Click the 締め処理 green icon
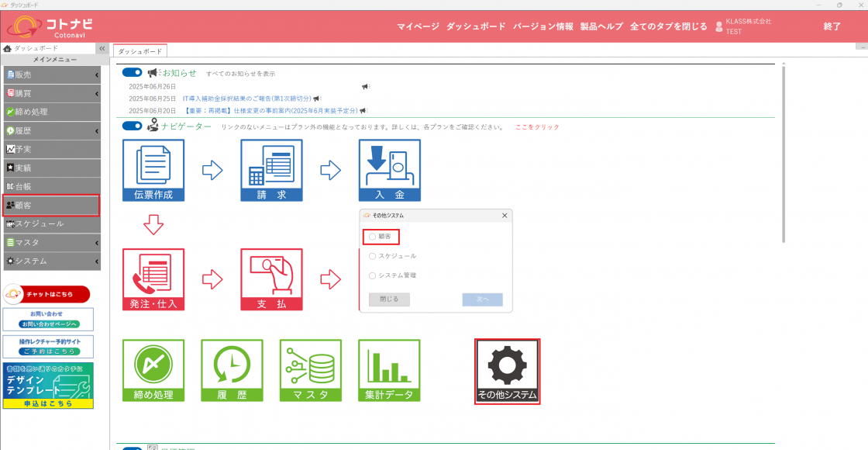The width and height of the screenshot is (868, 450). pyautogui.click(x=153, y=371)
